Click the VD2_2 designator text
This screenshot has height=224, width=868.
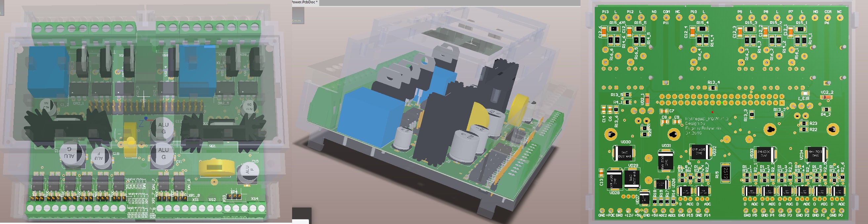click(x=827, y=92)
